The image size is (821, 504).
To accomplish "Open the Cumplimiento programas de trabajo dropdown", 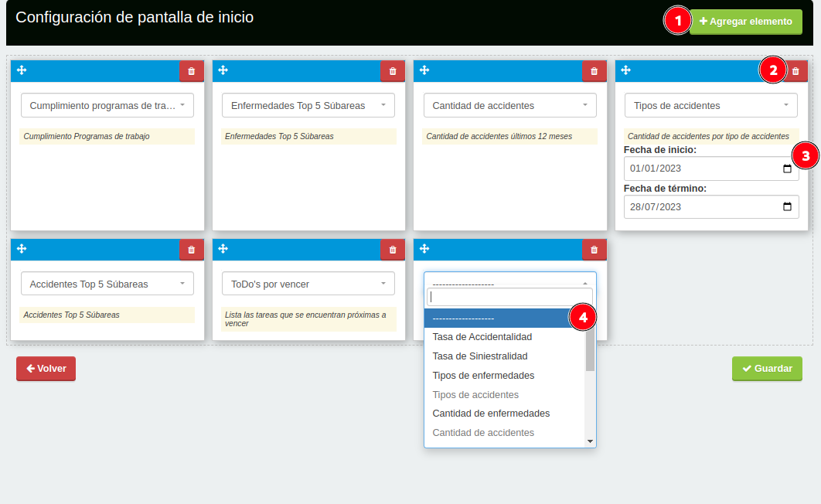I will [x=107, y=105].
